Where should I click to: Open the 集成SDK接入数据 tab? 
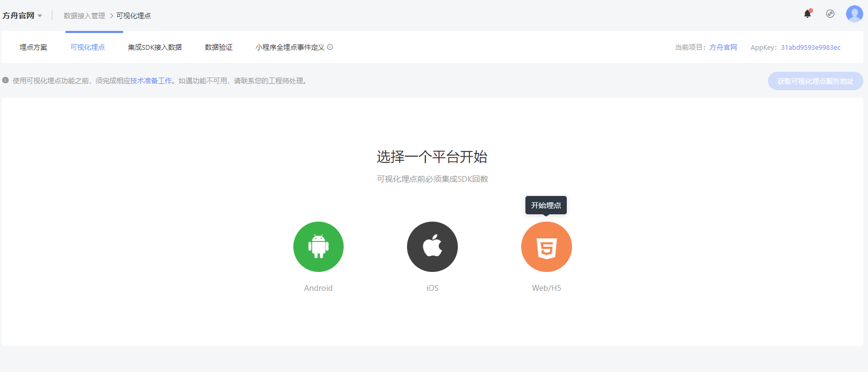tap(155, 47)
